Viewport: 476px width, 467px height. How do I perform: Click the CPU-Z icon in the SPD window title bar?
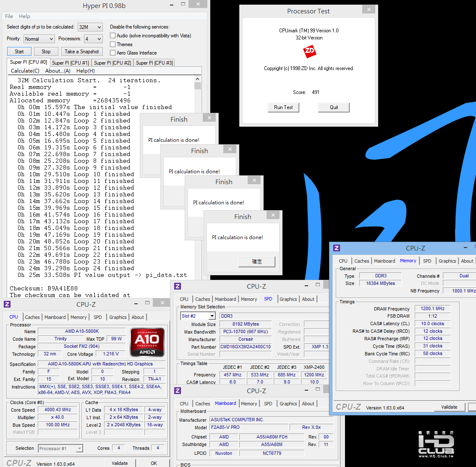[x=178, y=286]
